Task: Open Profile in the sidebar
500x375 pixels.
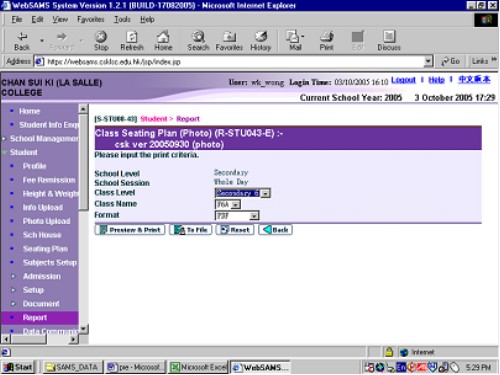Action: coord(34,166)
